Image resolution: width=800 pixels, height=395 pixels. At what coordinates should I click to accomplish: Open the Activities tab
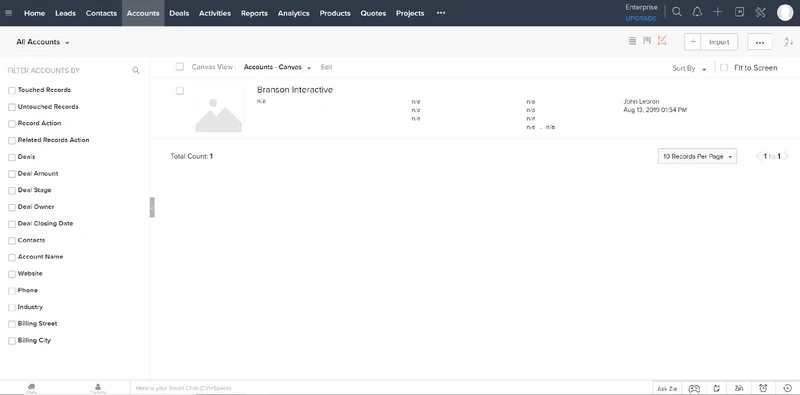[x=215, y=13]
